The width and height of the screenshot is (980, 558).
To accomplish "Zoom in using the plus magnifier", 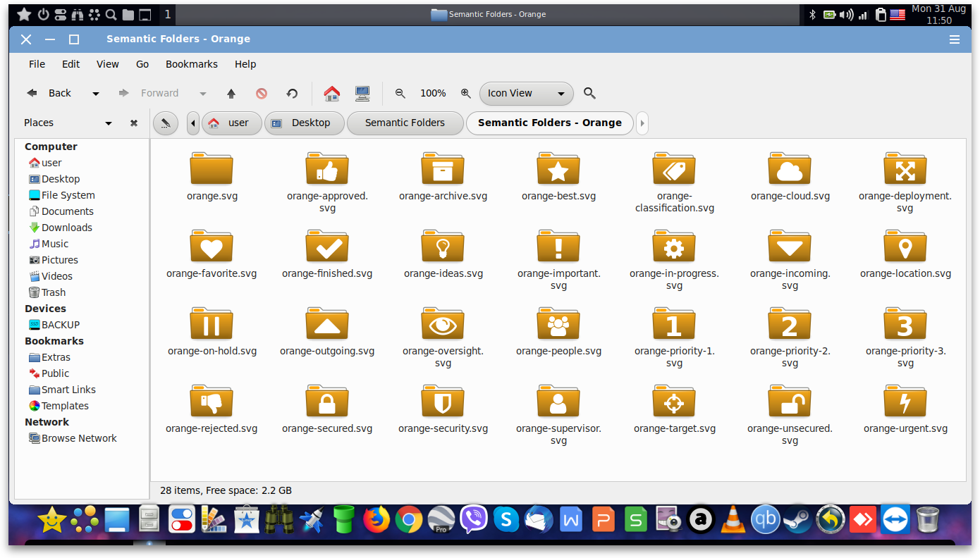I will coord(465,93).
